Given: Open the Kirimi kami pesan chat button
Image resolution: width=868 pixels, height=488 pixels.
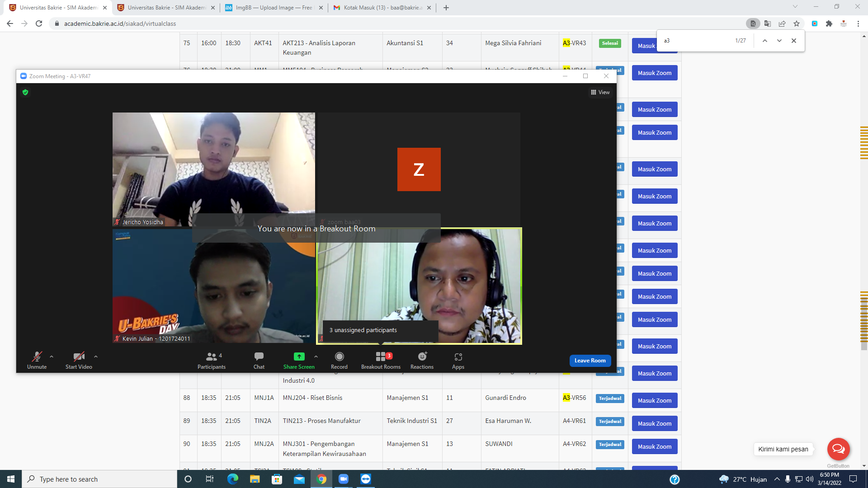Looking at the screenshot, I should coord(839,449).
